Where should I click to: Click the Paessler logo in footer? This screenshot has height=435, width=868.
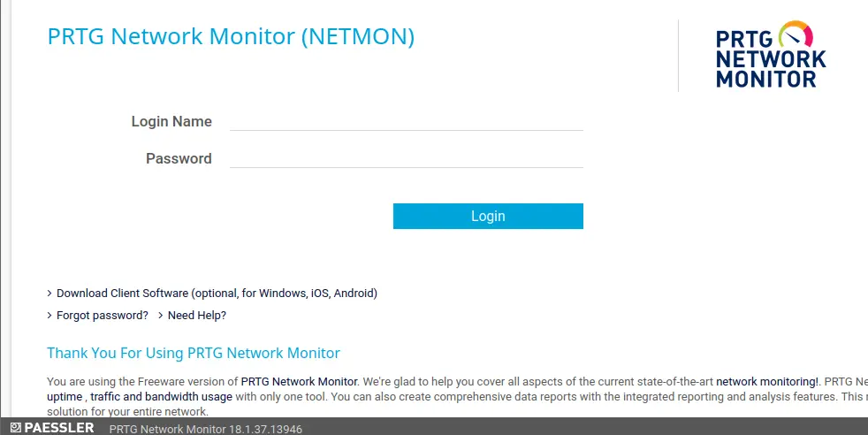click(52, 428)
